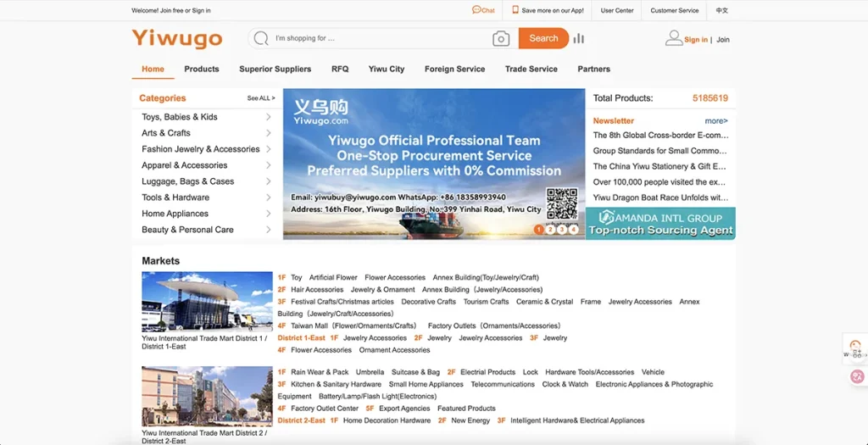
Task: Click Rain Wear & Pack market link
Action: [320, 372]
